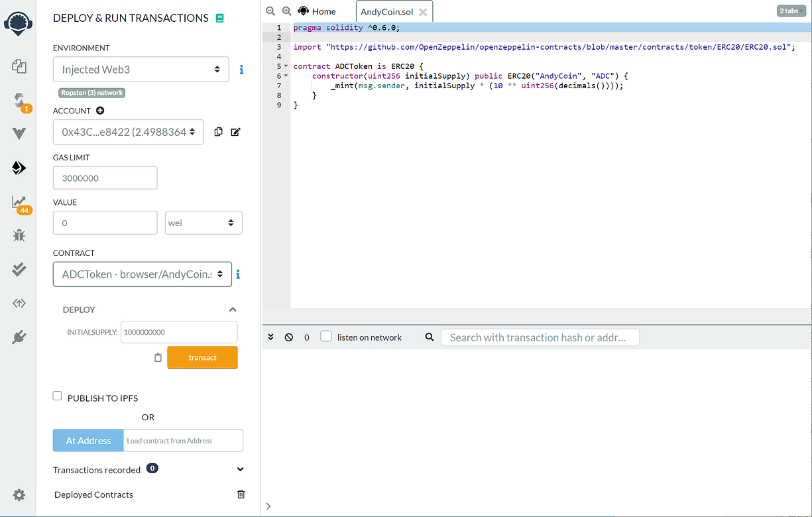Click sign message edit icon beside account

coord(235,132)
